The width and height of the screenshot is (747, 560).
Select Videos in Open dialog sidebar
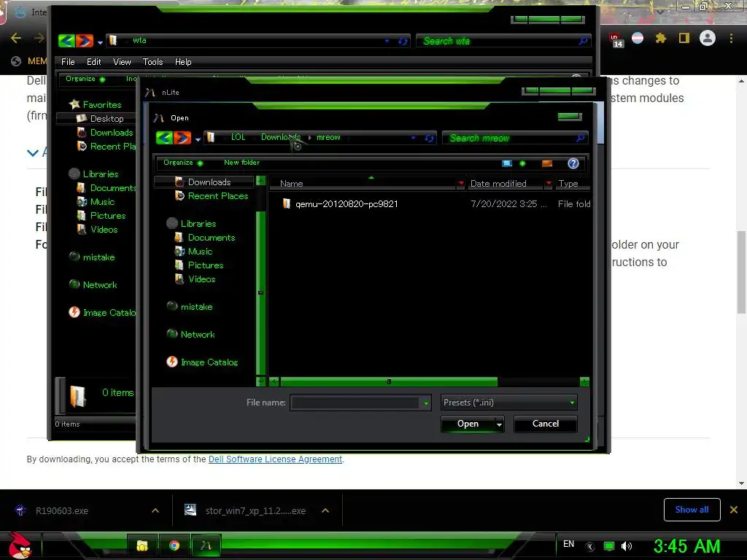[x=201, y=279]
